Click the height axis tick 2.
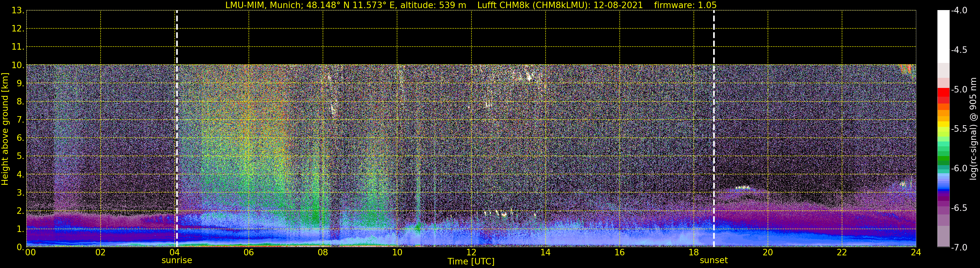This screenshot has height=268, width=980. (x=20, y=211)
